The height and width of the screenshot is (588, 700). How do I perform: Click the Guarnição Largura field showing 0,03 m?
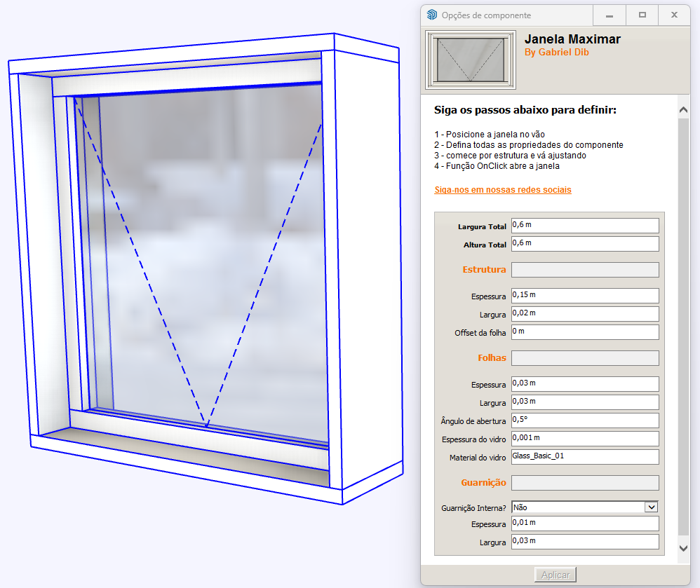coord(585,542)
